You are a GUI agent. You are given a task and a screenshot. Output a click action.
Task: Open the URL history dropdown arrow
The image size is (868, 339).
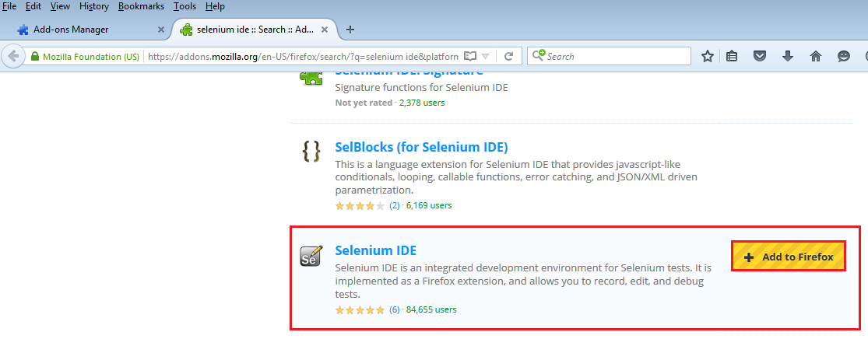pos(486,57)
